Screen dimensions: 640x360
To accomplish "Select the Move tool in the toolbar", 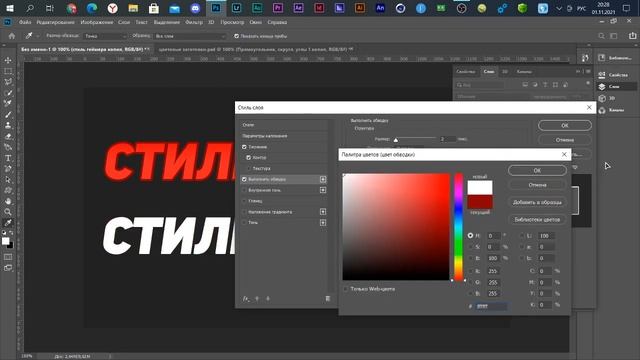I will pyautogui.click(x=8, y=60).
